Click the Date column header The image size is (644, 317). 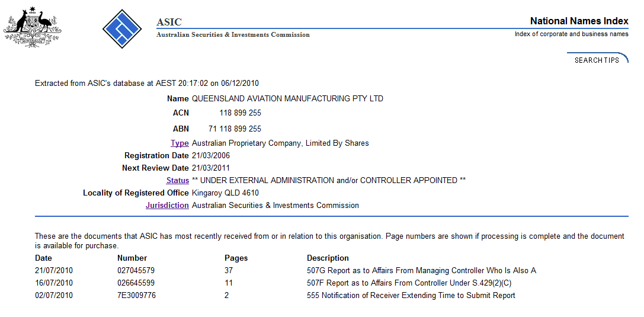43,258
